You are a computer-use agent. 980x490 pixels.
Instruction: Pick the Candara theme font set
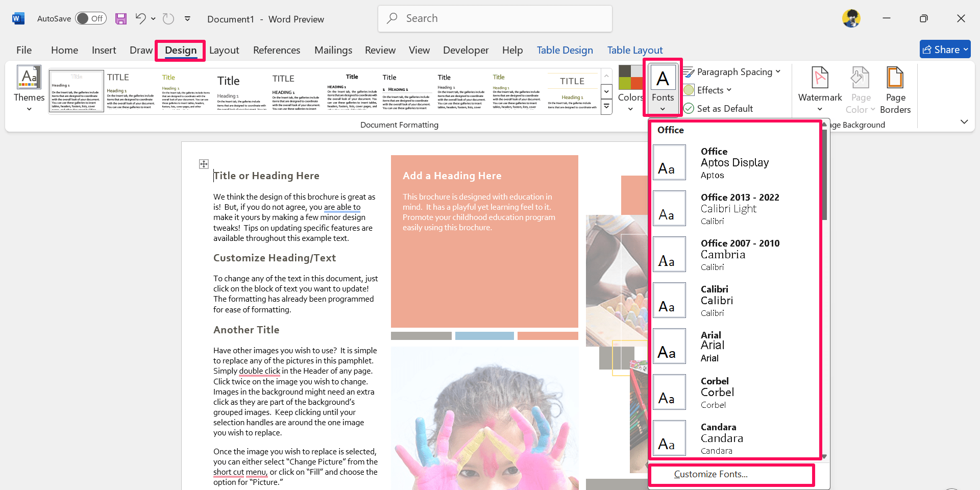pos(735,438)
